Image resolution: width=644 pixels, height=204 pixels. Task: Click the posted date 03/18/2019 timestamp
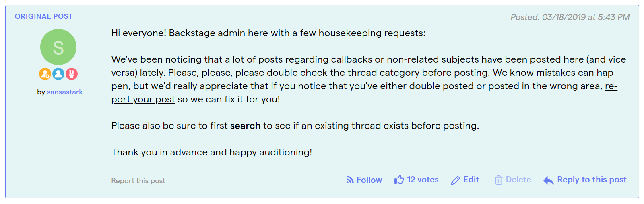coord(570,17)
